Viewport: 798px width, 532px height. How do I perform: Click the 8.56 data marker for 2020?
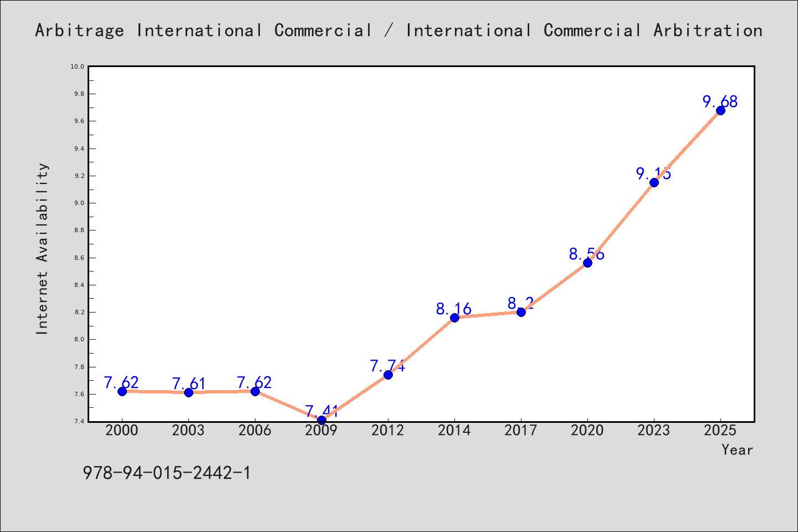pyautogui.click(x=587, y=263)
